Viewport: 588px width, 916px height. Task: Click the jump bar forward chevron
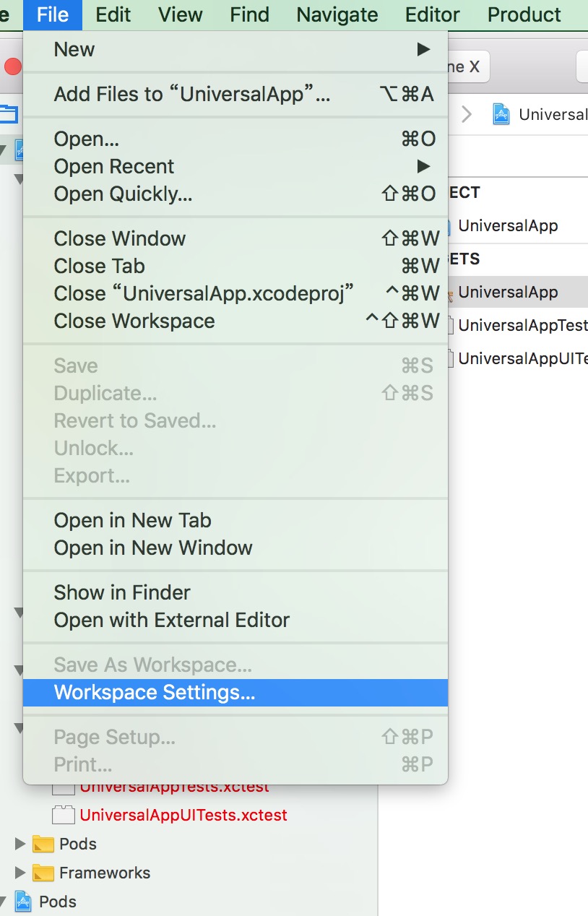(467, 114)
